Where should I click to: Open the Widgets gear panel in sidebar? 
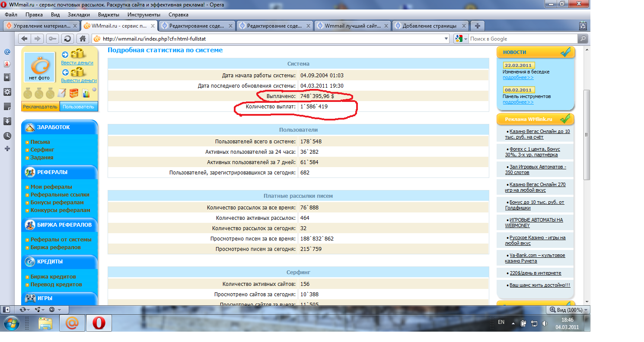tap(7, 92)
